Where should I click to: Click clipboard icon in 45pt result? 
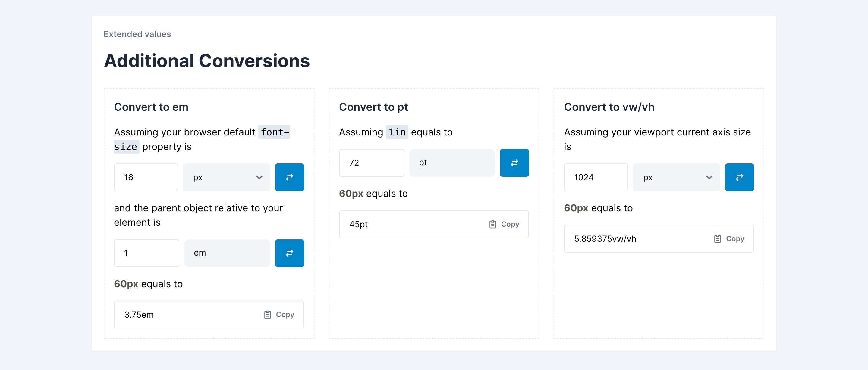point(493,224)
